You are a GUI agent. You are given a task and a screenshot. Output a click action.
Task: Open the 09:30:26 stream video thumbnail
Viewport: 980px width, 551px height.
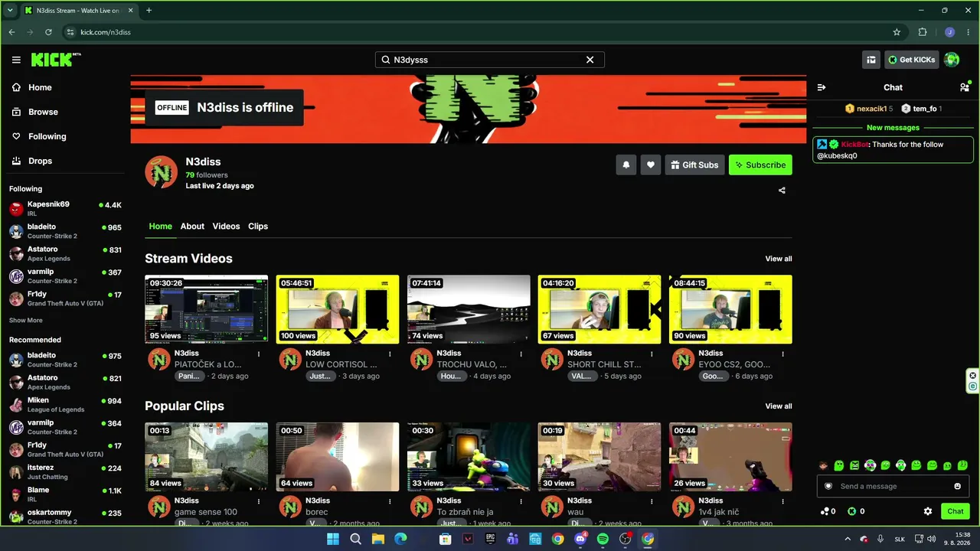207,309
